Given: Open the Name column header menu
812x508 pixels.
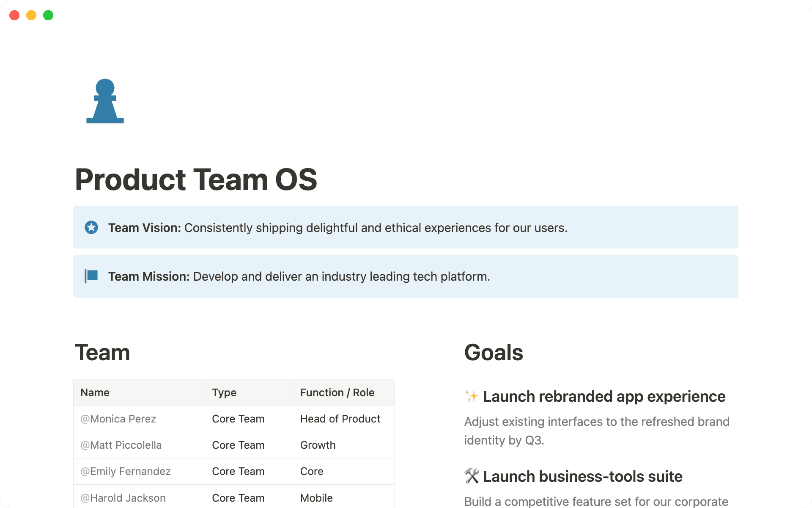Looking at the screenshot, I should 94,392.
